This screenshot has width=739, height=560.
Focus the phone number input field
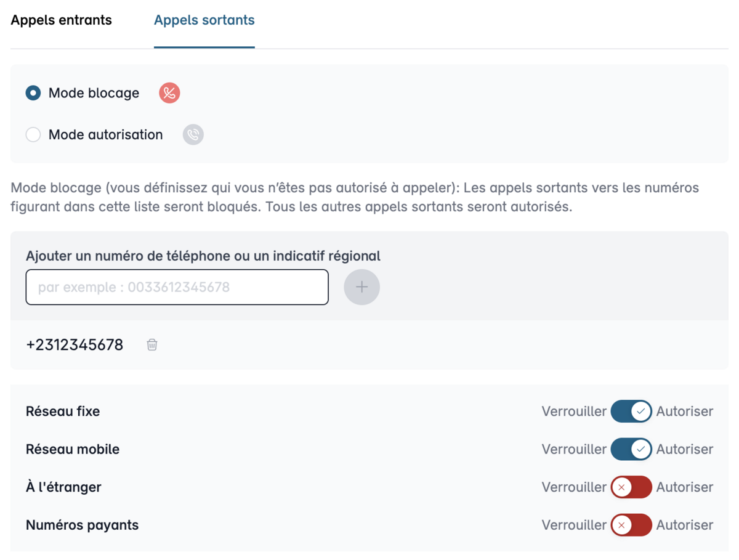tap(177, 287)
